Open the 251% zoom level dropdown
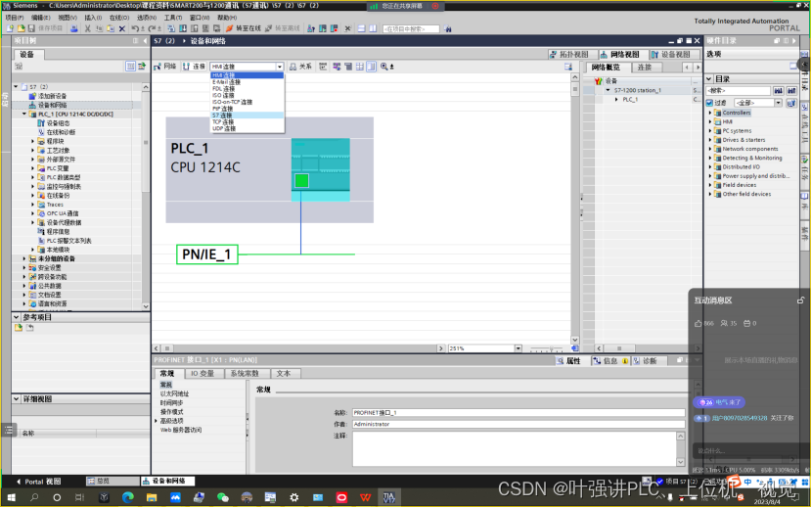 (x=519, y=348)
